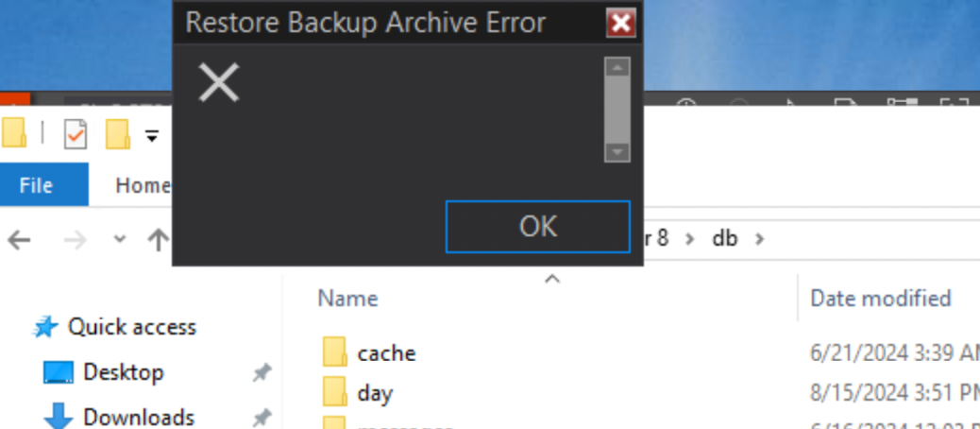The height and width of the screenshot is (429, 980).
Task: Open Desktop in the navigation pane
Action: click(x=123, y=372)
